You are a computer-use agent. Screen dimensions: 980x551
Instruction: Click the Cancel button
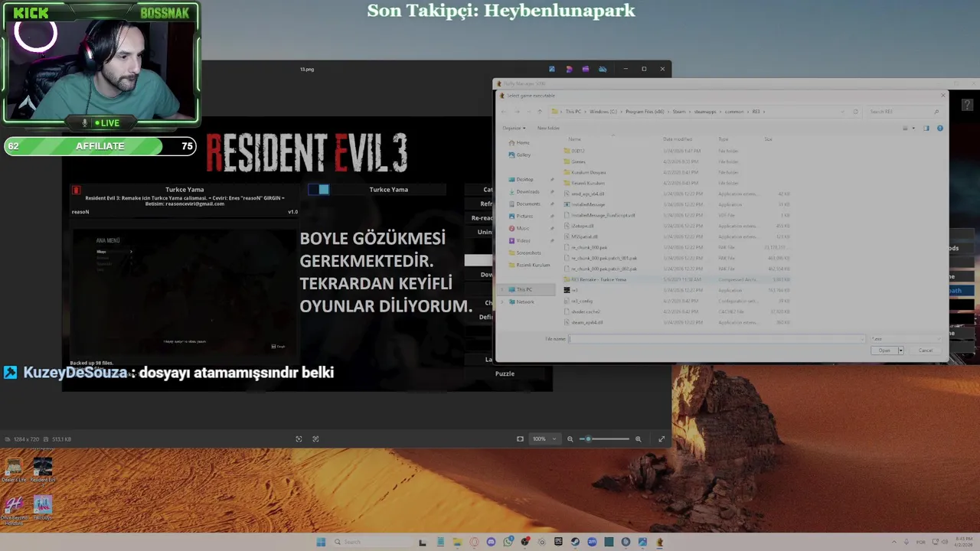point(926,350)
